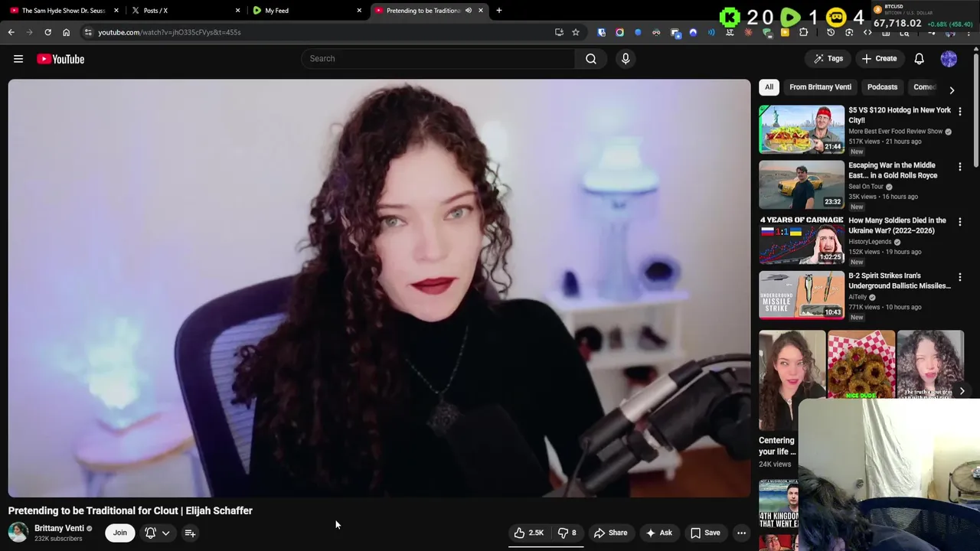Like the video with 2.5K likes
Viewport: 980px width, 551px height.
pyautogui.click(x=529, y=533)
